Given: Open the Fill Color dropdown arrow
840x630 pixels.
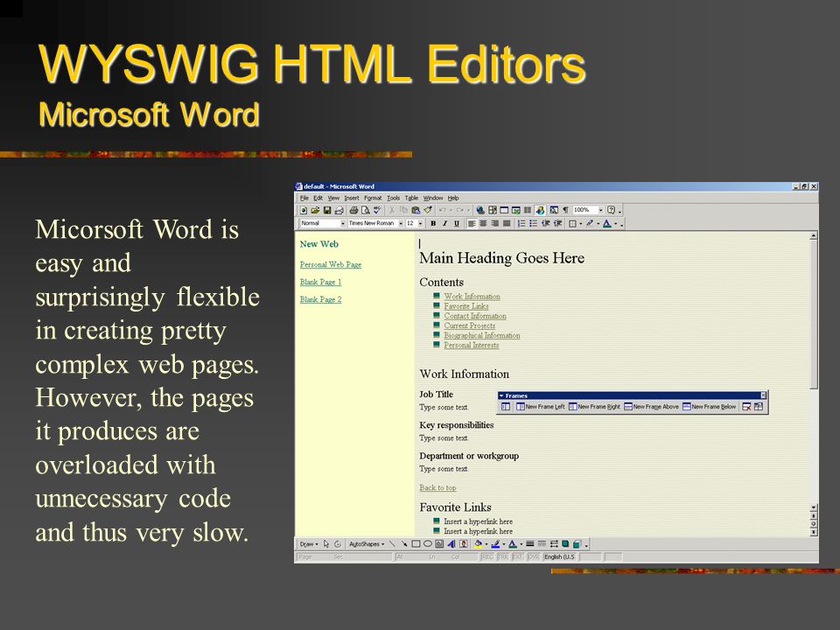Looking at the screenshot, I should coord(486,544).
